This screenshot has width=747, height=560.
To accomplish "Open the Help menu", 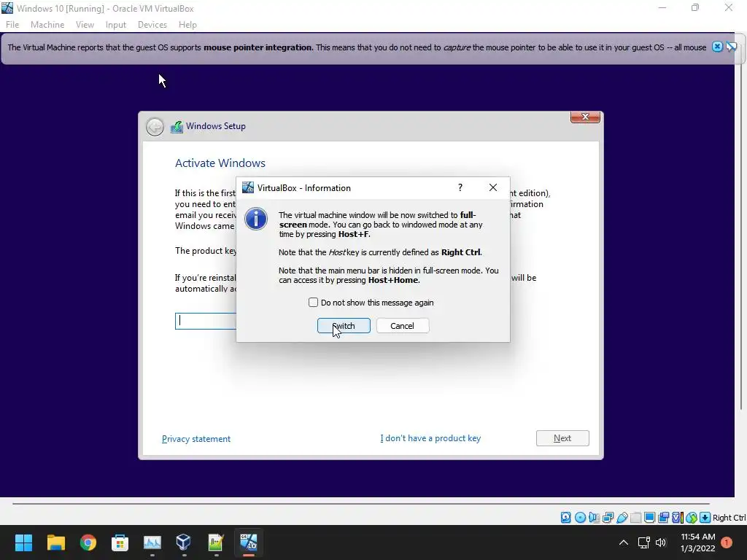I will click(187, 25).
